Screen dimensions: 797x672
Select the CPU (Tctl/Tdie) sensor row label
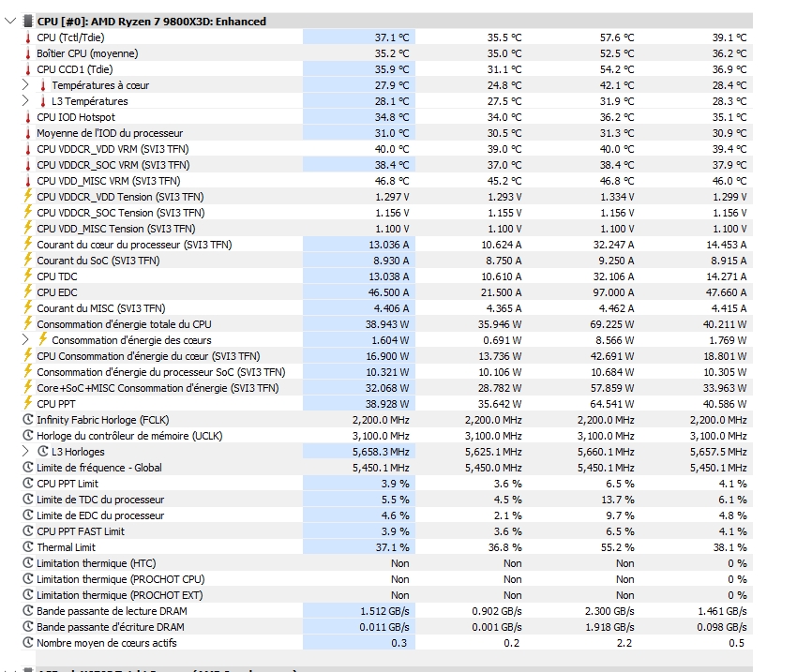click(70, 37)
